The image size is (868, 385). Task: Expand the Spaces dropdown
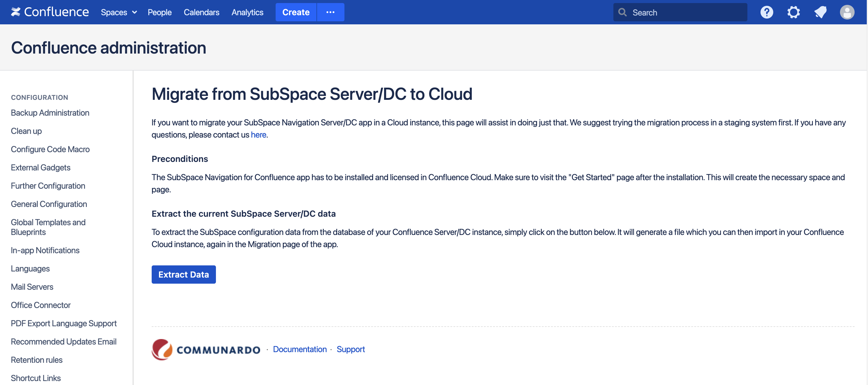point(118,12)
